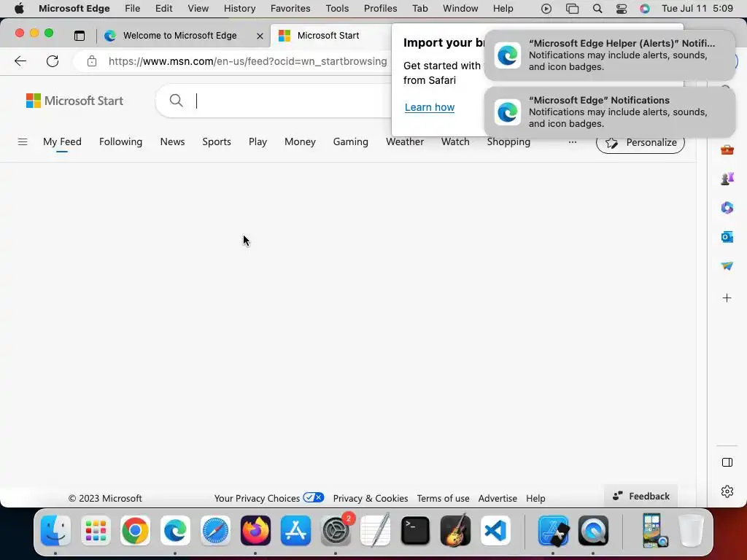Image resolution: width=747 pixels, height=560 pixels.
Task: Reload the current page
Action: (x=53, y=61)
